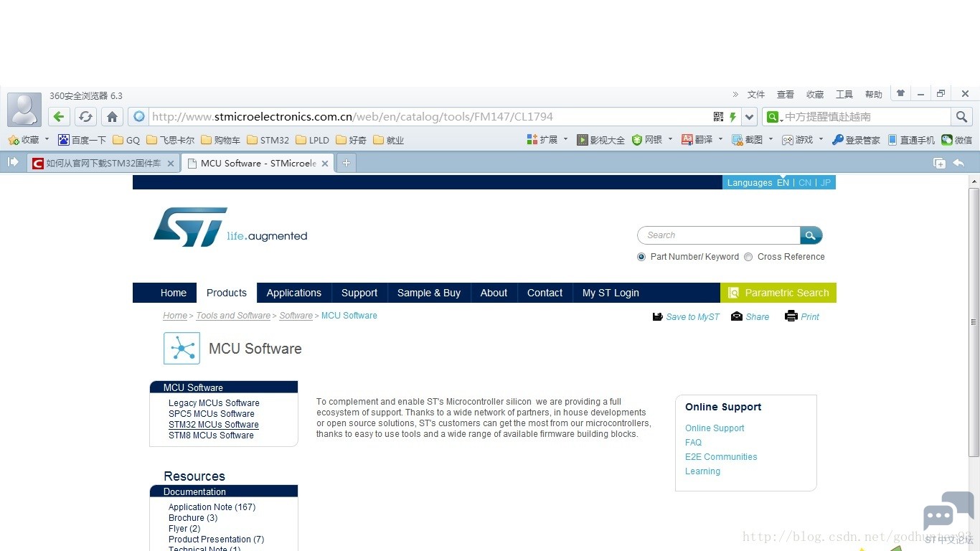Screen dimensions: 980x551
Task: Open the search engine selector dropdown
Action: click(773, 117)
